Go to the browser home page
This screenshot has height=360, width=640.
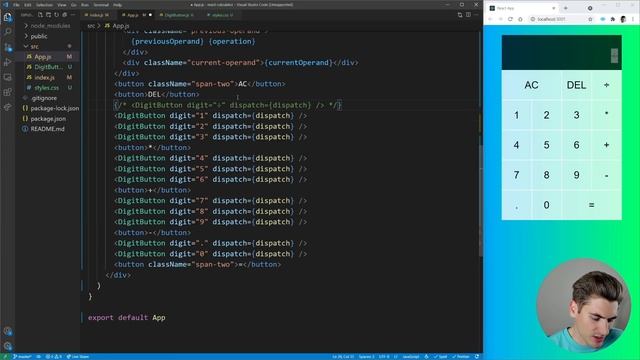coord(520,19)
